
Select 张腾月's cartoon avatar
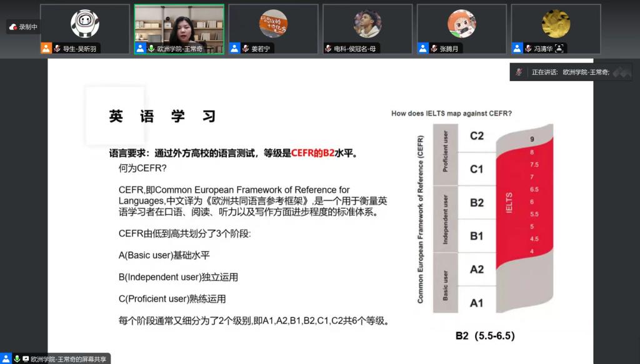click(x=462, y=24)
